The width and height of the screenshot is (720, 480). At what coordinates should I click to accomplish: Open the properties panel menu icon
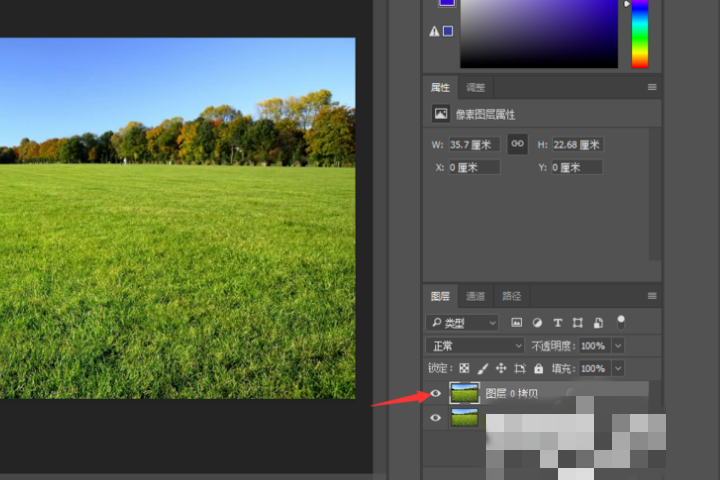pos(652,87)
